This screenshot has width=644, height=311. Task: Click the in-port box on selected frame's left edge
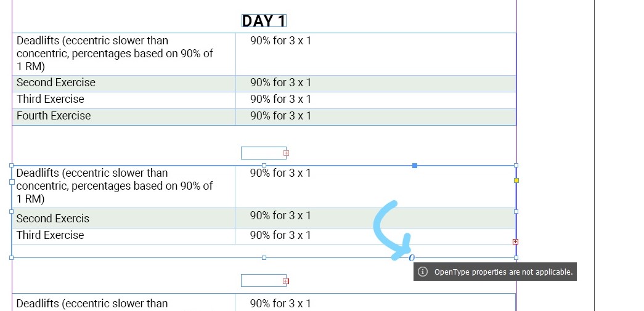click(12, 182)
